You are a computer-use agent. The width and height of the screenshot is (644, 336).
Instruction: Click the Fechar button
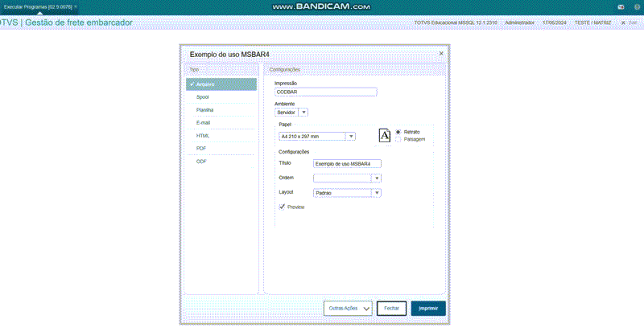[391, 309]
